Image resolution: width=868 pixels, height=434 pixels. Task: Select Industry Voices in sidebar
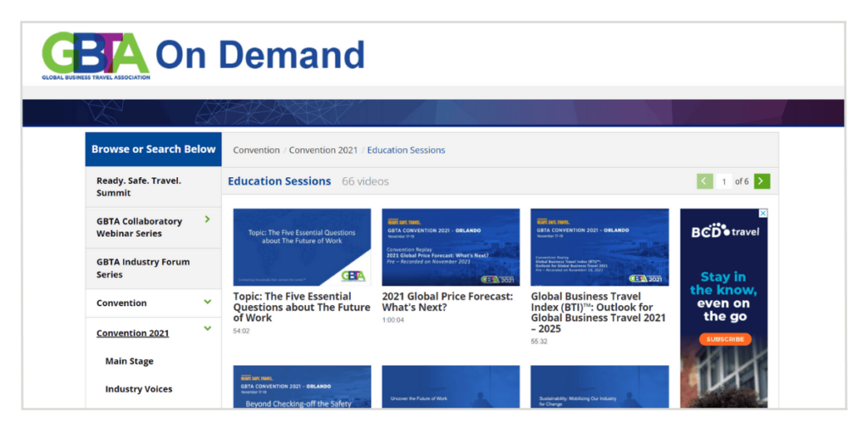pos(138,389)
